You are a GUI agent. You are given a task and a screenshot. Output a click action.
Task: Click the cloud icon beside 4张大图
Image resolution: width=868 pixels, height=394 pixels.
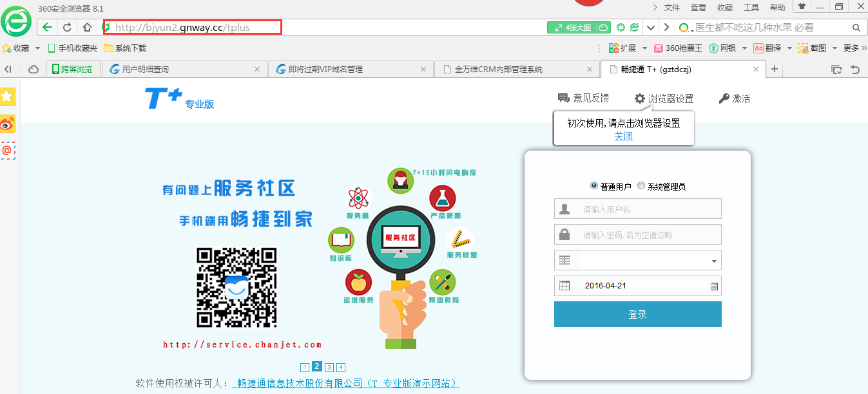[603, 28]
